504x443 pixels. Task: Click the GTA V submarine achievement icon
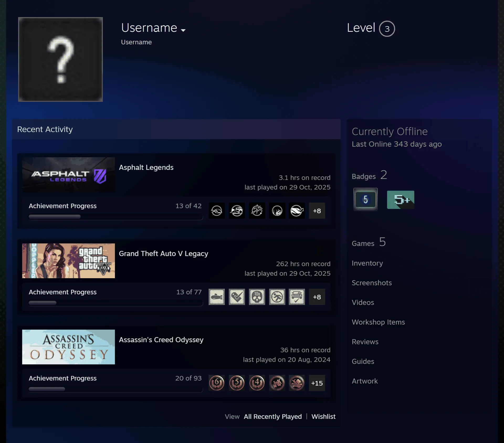pos(217,297)
